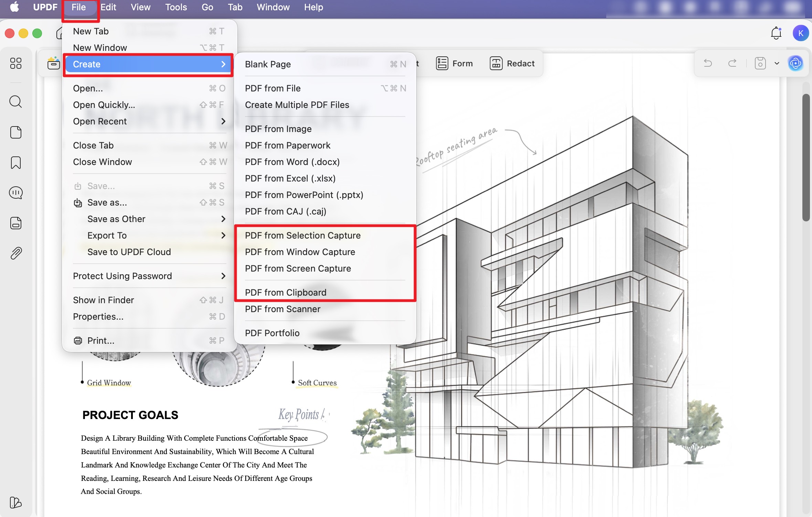Expand the save options dropdown arrow
812x517 pixels.
pos(777,63)
